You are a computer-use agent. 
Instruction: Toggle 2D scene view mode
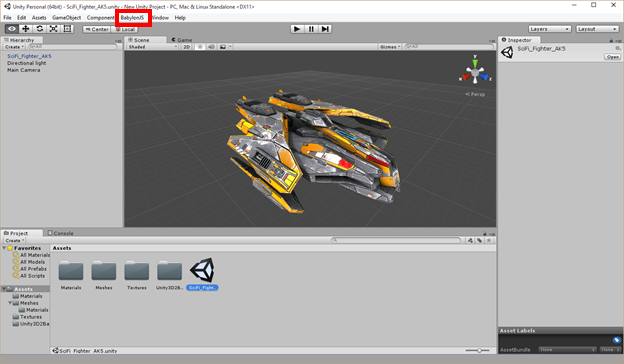click(x=187, y=47)
